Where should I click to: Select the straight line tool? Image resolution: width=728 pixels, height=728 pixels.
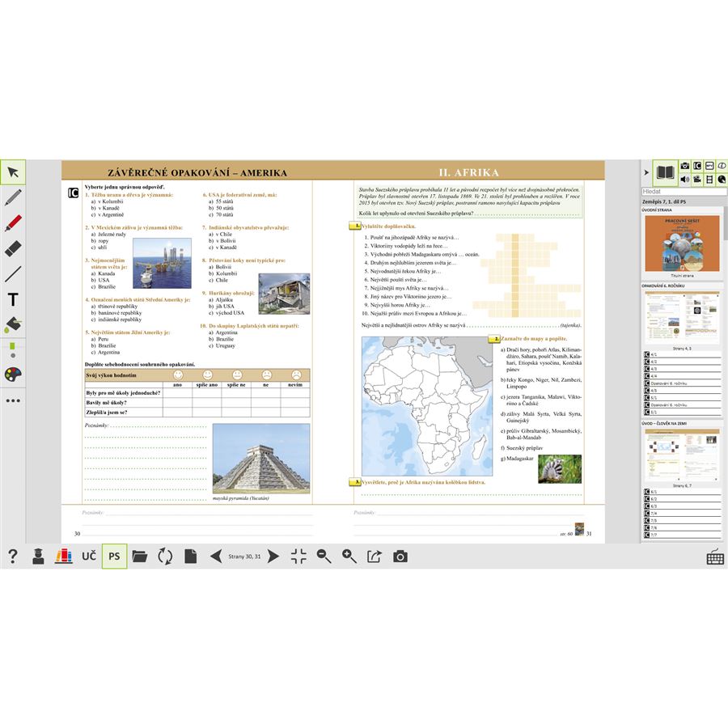(x=13, y=273)
